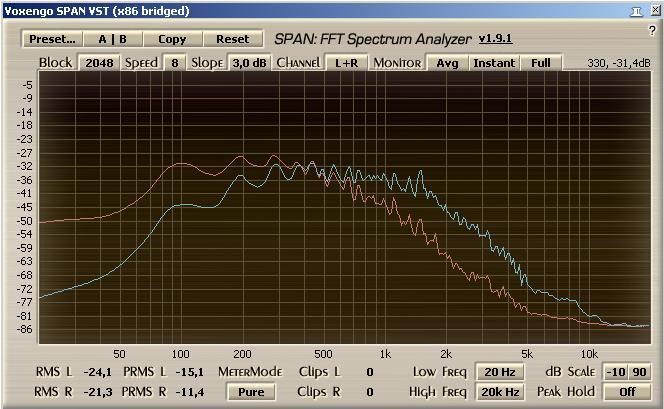
Task: Click the 10k frequency axis label
Action: [x=589, y=354]
